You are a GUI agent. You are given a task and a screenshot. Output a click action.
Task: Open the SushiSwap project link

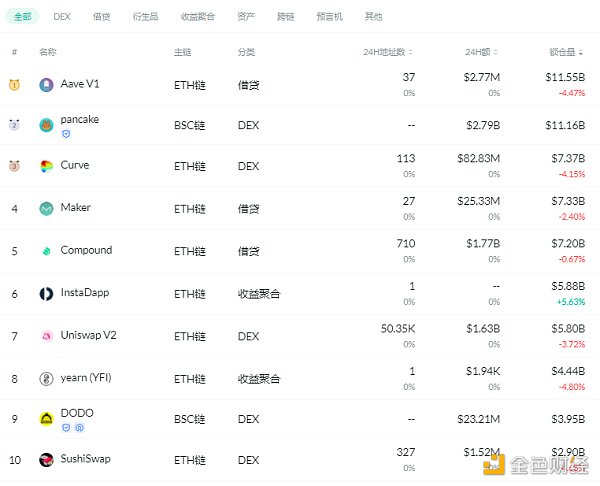click(85, 458)
